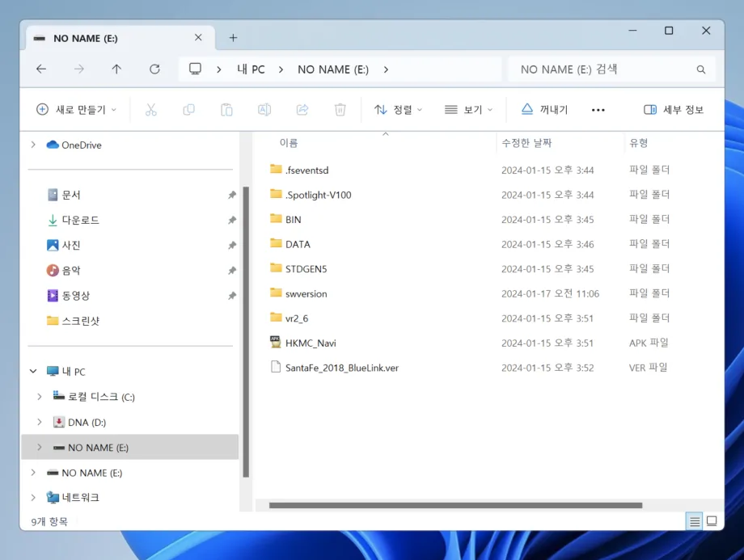Switch to details view at bottom right

pyautogui.click(x=693, y=521)
